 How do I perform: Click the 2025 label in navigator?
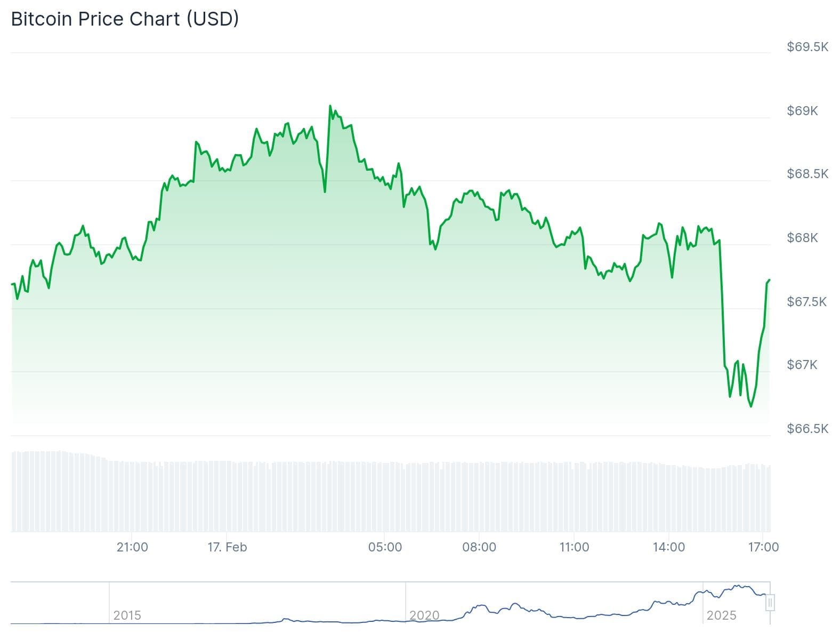[x=721, y=615]
